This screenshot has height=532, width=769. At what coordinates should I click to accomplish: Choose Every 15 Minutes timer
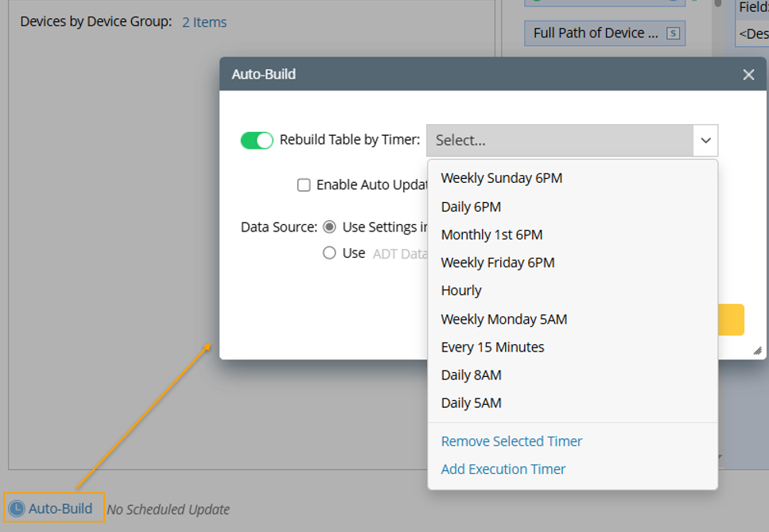[492, 347]
